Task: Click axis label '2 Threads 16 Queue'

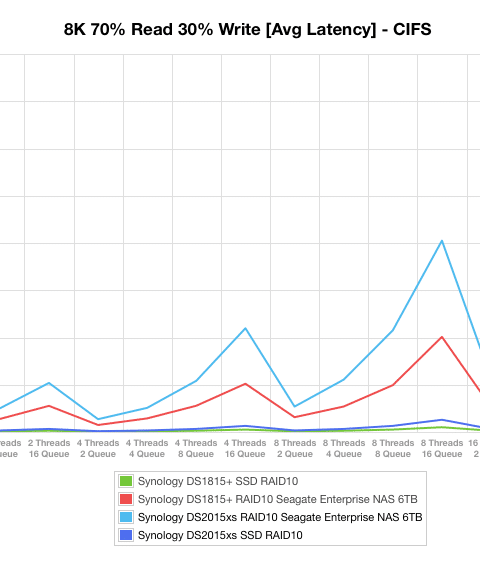Action: pyautogui.click(x=49, y=448)
